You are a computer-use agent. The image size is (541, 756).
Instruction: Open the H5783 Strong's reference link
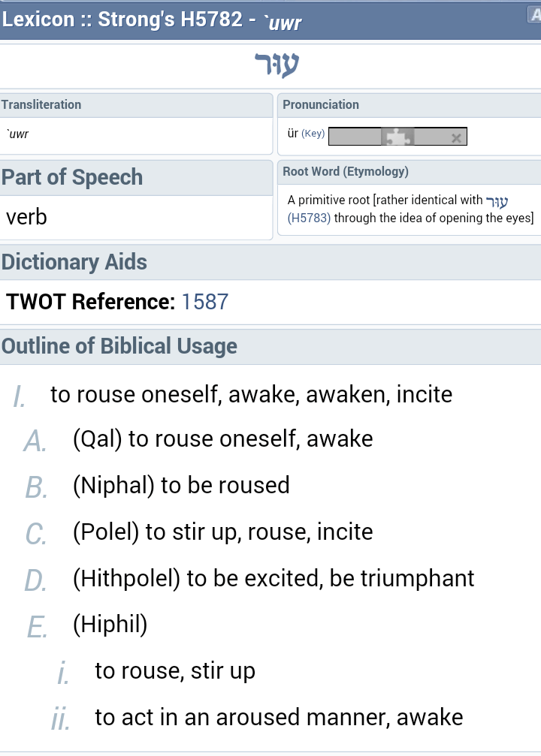309,218
